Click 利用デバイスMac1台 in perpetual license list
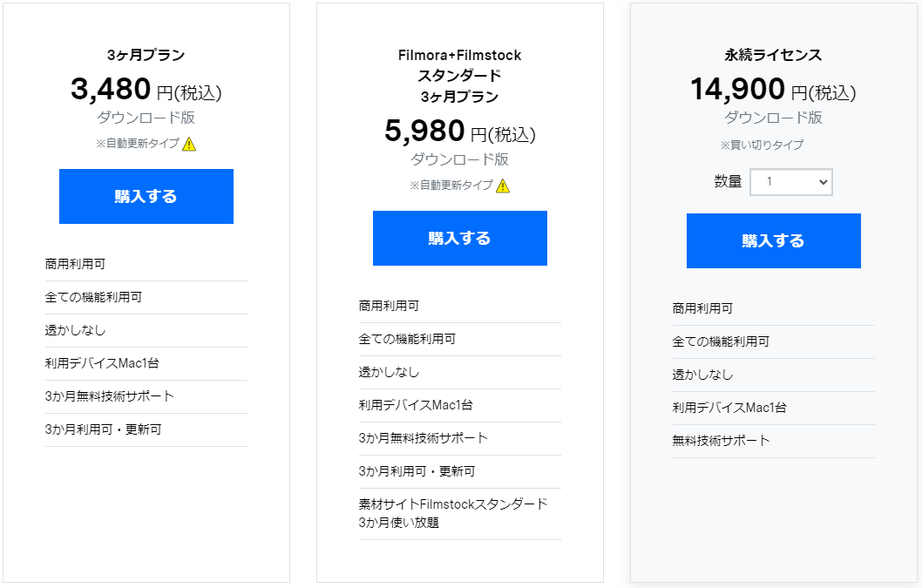Screen dimensions: 922x588 point(729,408)
